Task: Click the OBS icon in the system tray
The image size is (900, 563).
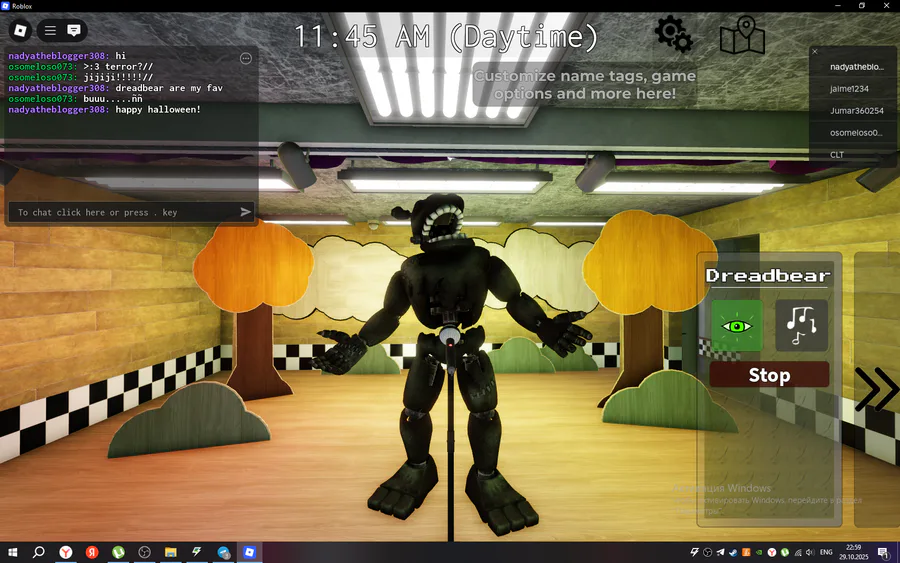Action: click(708, 552)
